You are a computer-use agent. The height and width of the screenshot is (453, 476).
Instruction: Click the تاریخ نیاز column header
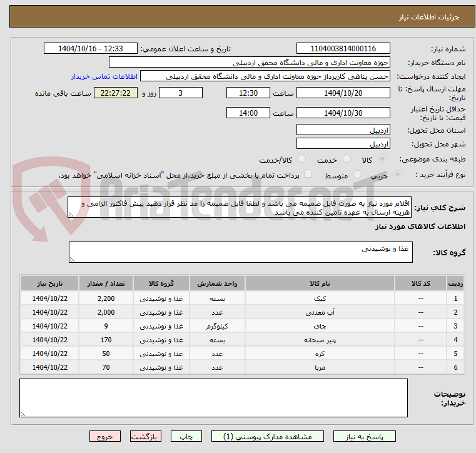pos(50,283)
